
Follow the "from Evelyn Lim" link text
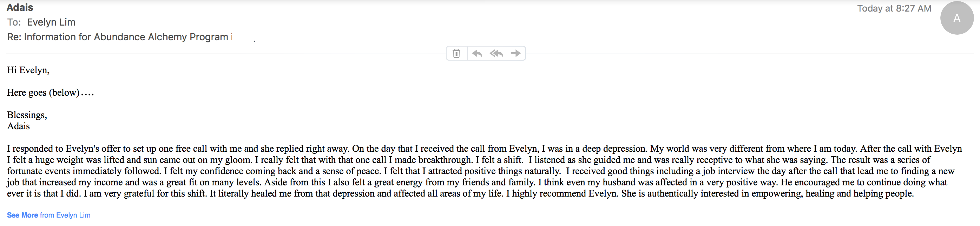click(65, 215)
